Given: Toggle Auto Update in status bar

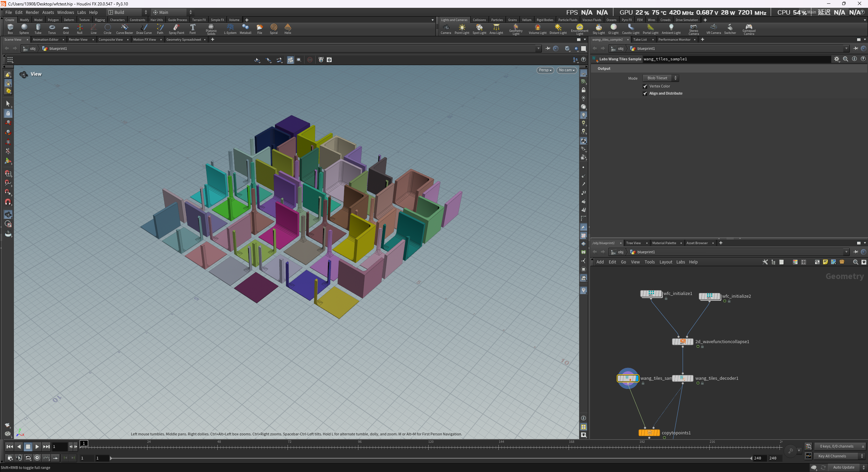Looking at the screenshot, I should pos(844,467).
